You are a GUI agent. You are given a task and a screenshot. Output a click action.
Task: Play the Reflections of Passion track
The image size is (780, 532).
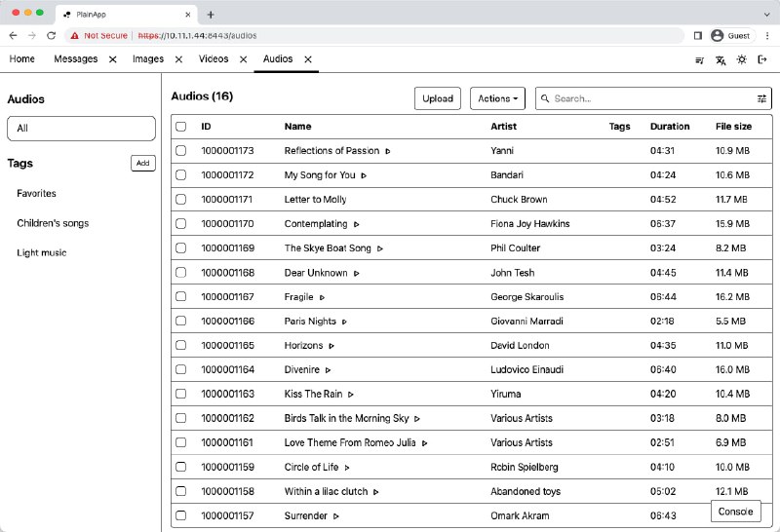tap(388, 151)
